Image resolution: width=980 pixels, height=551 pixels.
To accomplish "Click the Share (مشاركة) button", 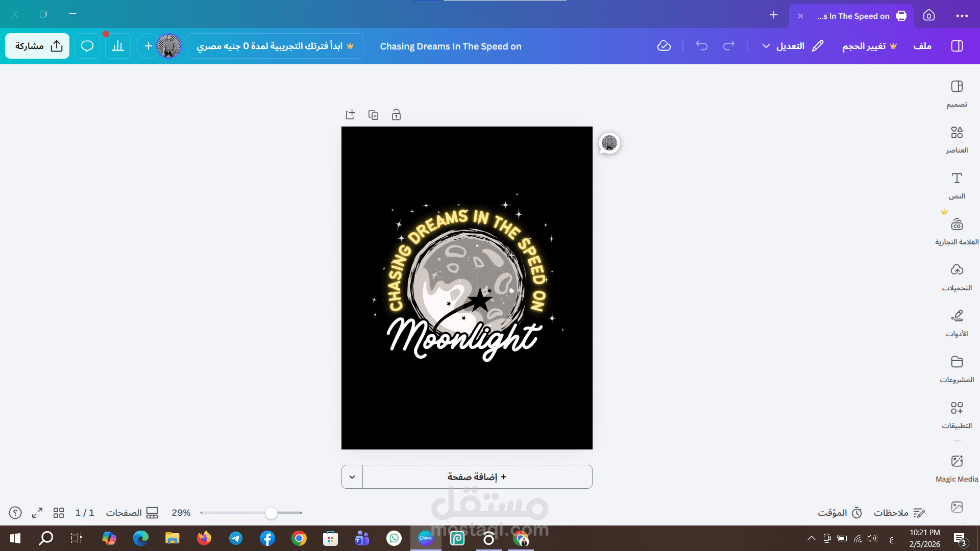I will 37,46.
